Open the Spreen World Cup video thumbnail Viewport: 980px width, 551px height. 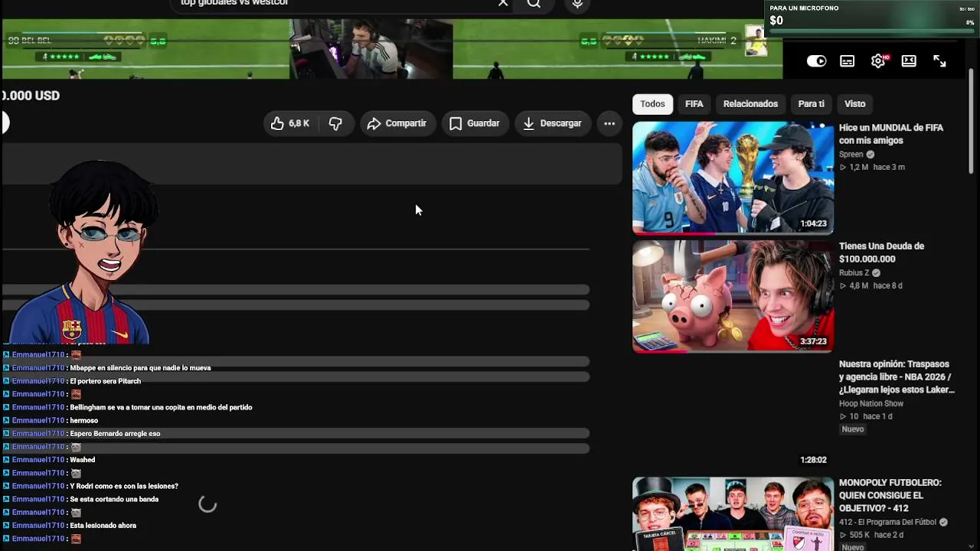pyautogui.click(x=733, y=178)
